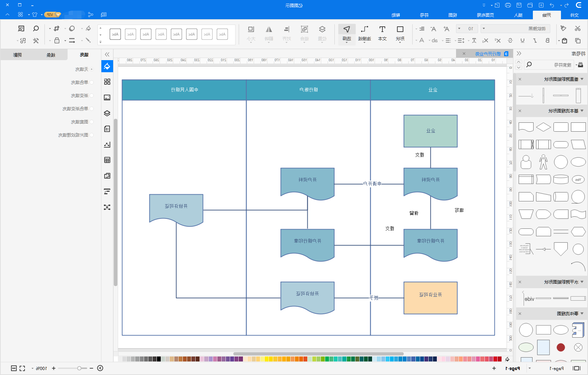Click the Copy icon in ribbon

click(577, 41)
